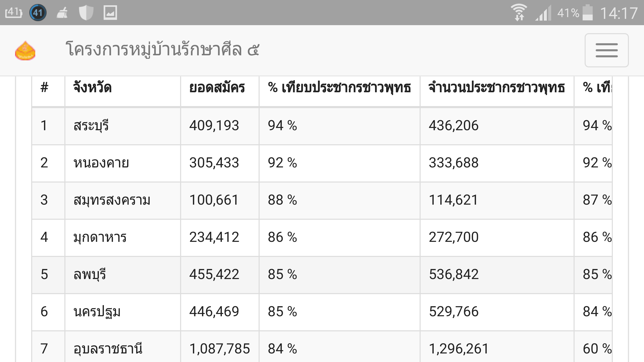Tap the Wi-Fi status icon
The width and height of the screenshot is (644, 362).
tap(519, 13)
